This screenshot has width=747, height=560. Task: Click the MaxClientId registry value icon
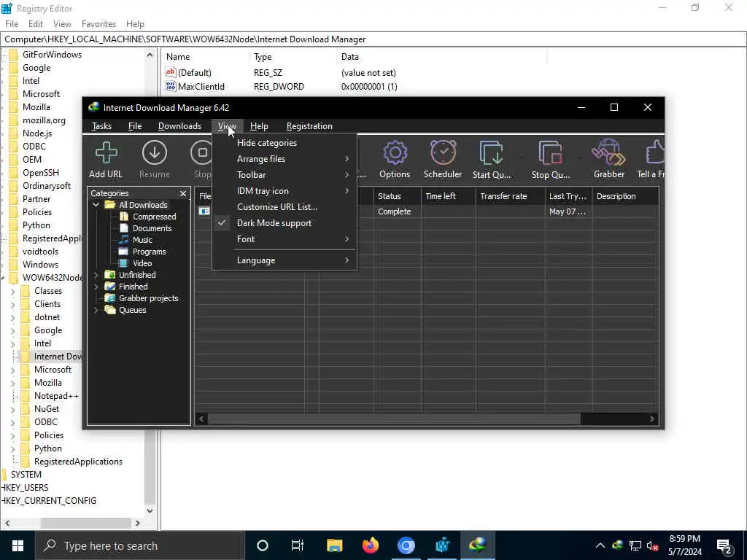(x=171, y=86)
